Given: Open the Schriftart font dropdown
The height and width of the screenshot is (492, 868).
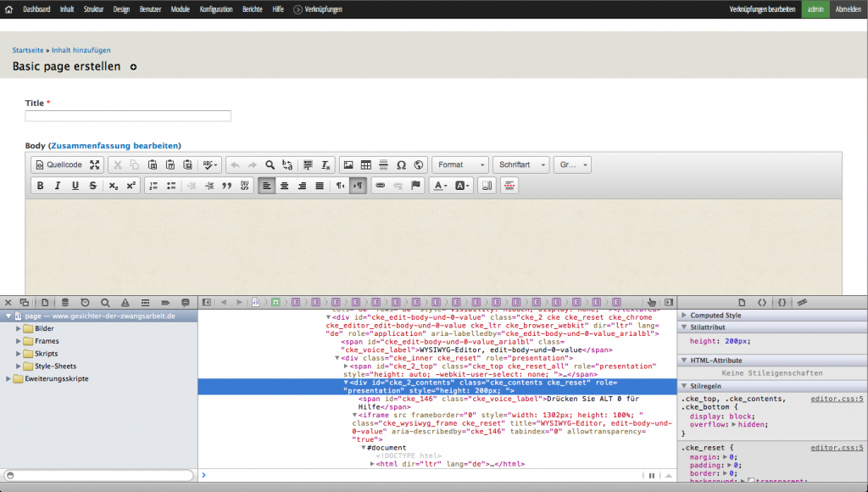Looking at the screenshot, I should tap(520, 165).
